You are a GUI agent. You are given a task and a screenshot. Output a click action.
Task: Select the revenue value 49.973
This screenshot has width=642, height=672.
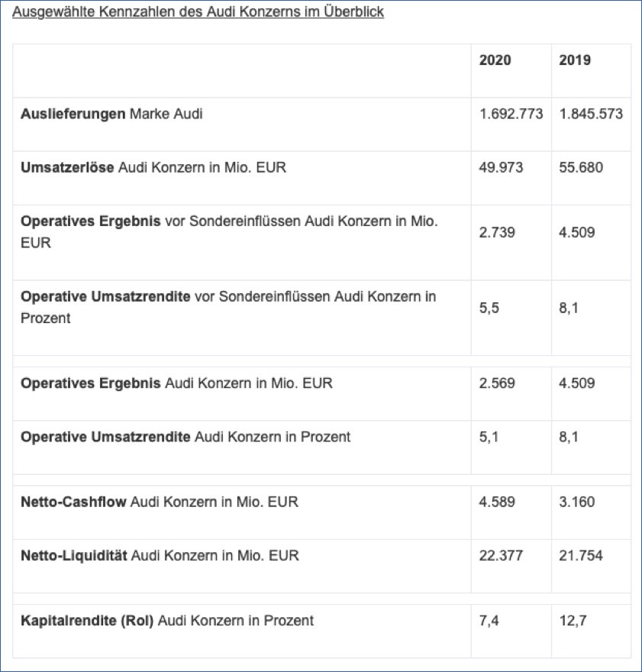(501, 167)
